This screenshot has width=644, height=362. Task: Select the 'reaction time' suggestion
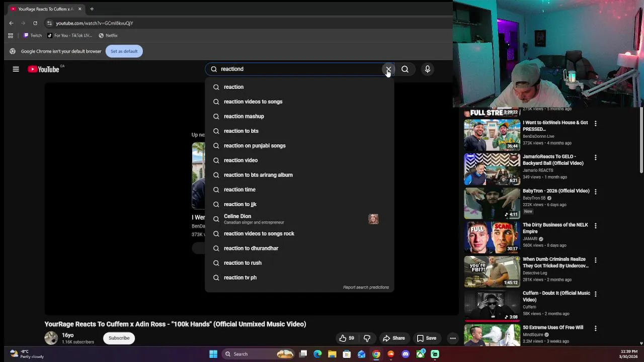[x=299, y=190]
